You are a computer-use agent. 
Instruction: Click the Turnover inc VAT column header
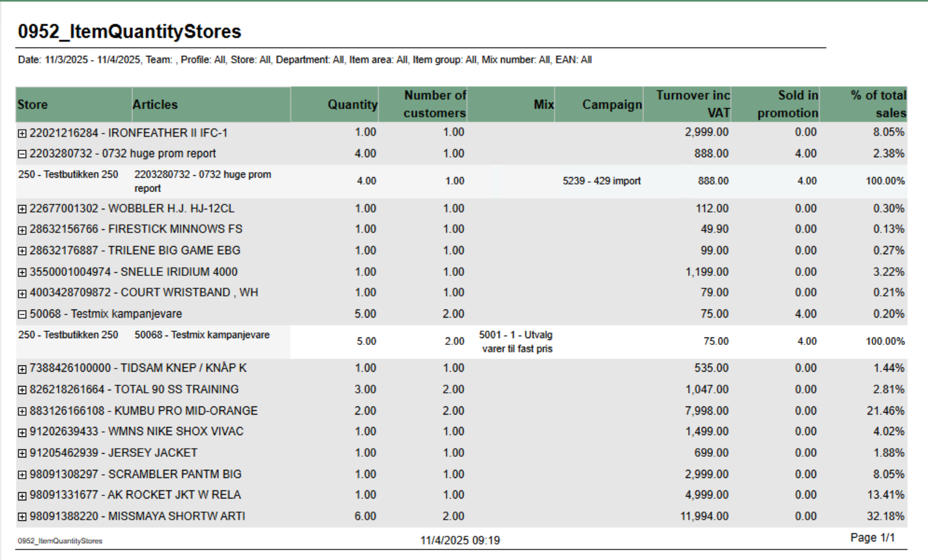coord(692,104)
